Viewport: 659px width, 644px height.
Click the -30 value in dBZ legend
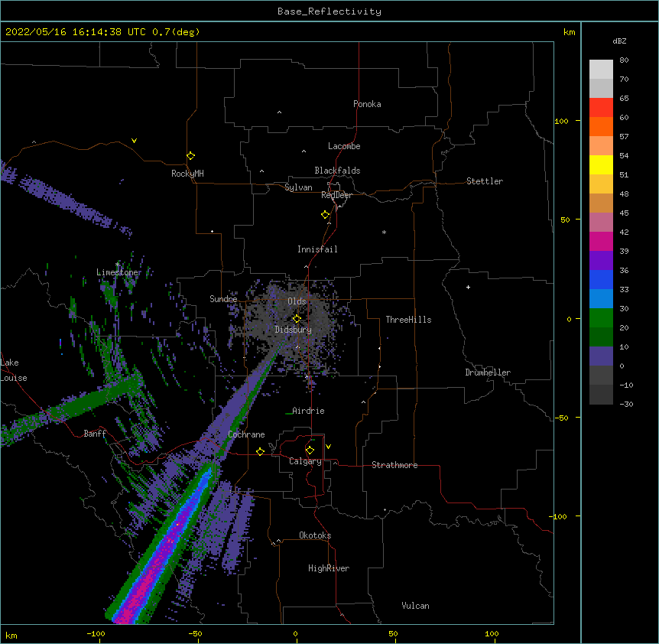(x=626, y=404)
